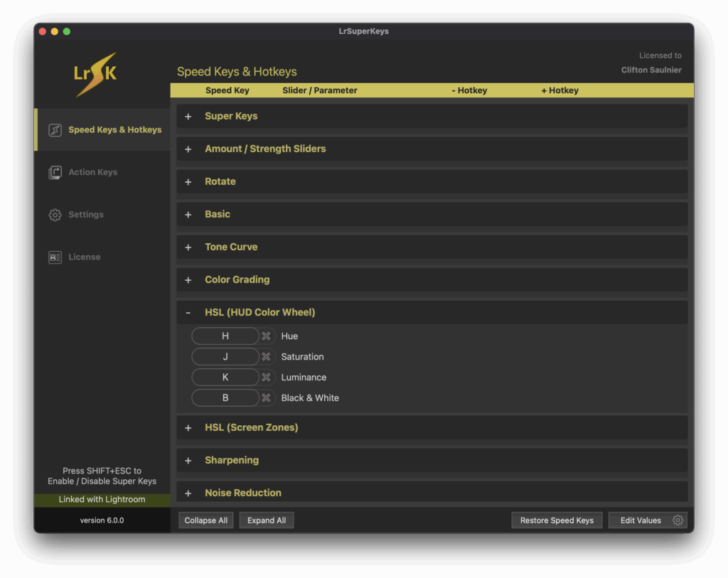
Task: Click the LrSK lightning logo
Action: coord(96,74)
